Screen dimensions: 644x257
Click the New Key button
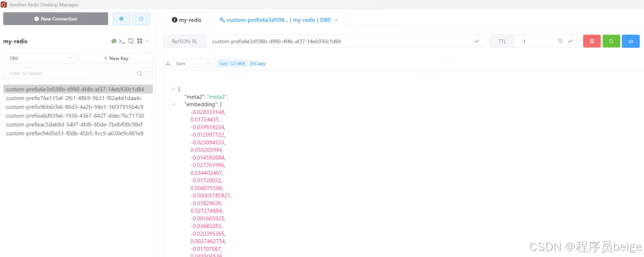116,58
